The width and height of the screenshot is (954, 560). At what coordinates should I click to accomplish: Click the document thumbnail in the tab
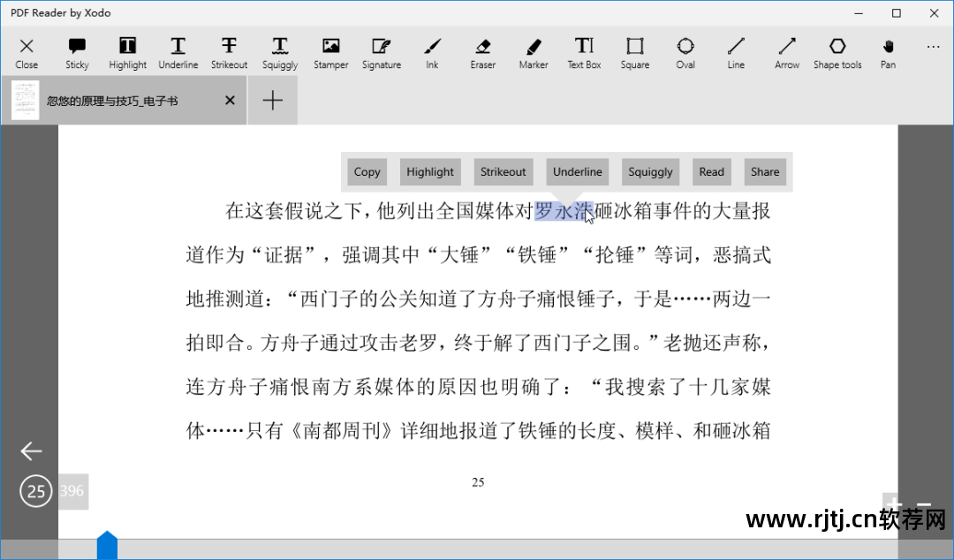[25, 101]
